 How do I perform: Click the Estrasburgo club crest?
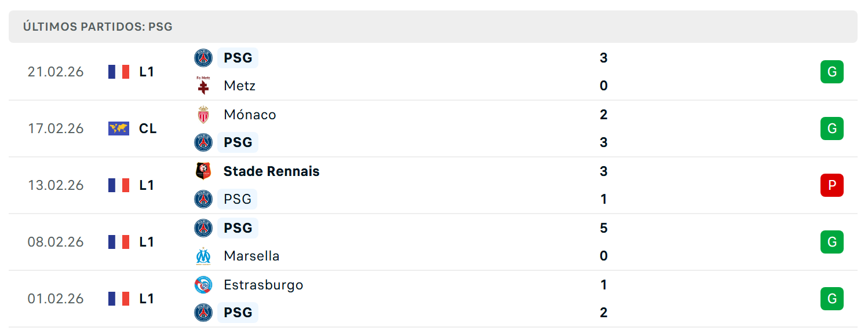click(203, 285)
